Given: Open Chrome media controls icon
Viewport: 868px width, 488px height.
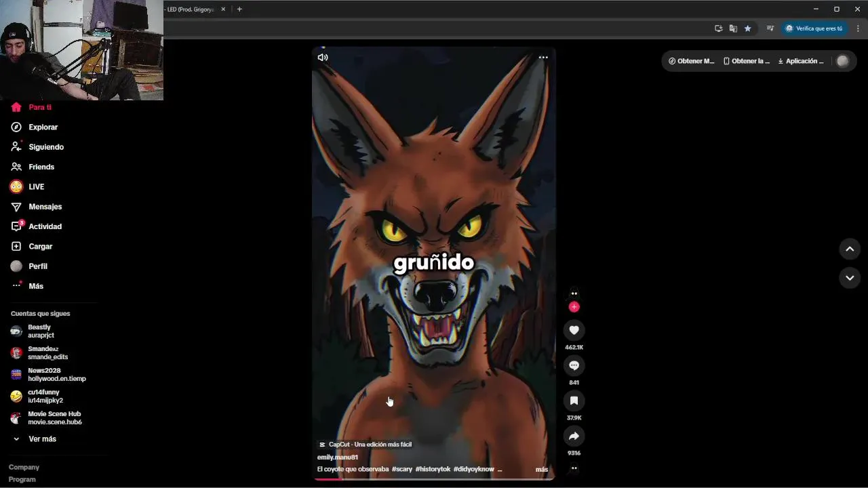Looking at the screenshot, I should 770,28.
